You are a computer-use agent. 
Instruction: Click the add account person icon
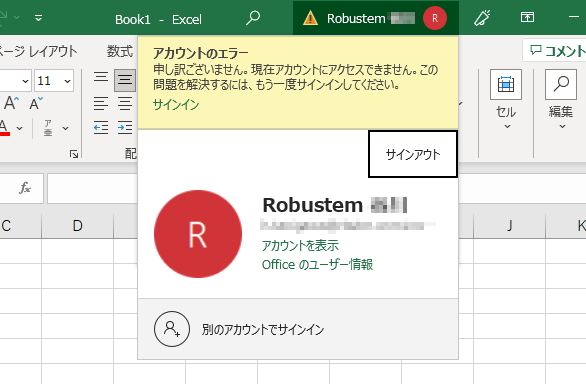click(x=172, y=329)
